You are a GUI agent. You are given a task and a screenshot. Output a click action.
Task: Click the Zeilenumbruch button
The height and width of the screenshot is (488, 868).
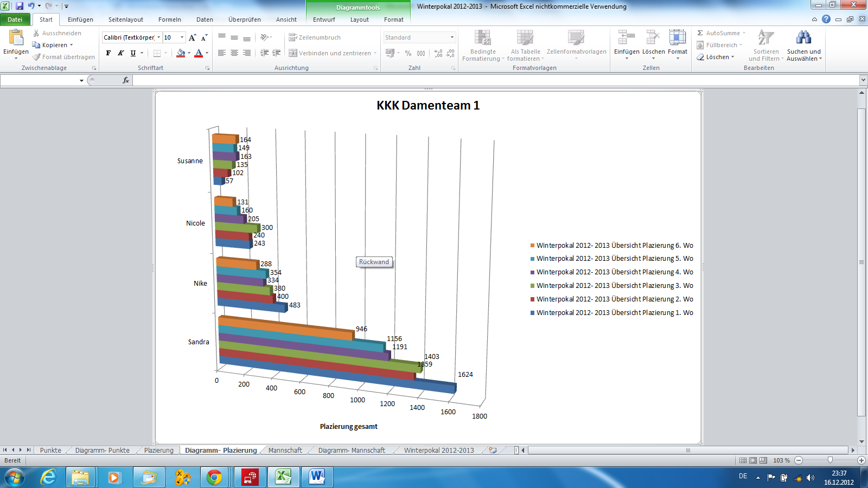click(x=315, y=37)
